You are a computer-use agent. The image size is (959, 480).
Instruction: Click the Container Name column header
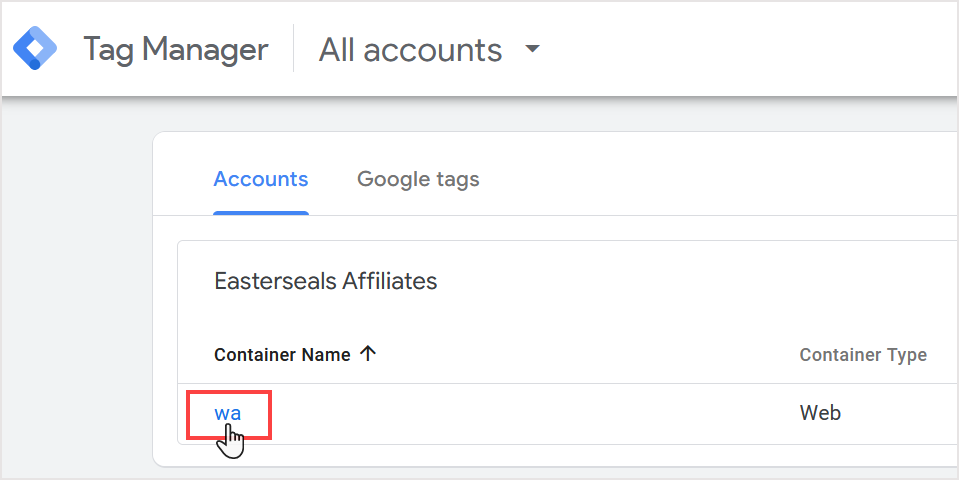coord(282,355)
